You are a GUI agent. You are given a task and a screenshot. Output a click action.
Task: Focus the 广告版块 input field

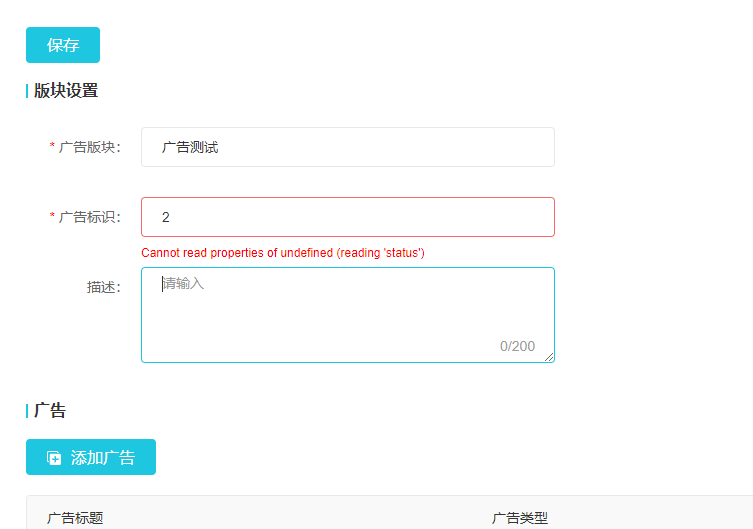click(347, 147)
